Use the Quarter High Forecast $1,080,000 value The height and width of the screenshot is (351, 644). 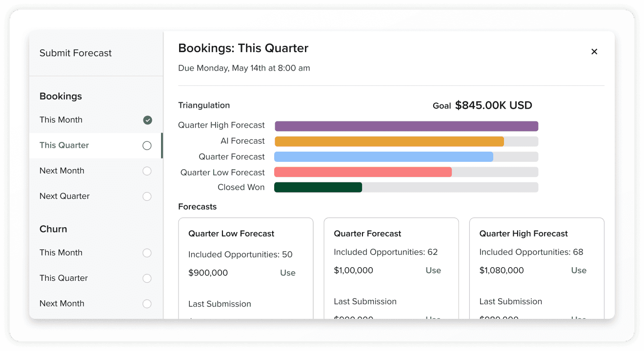[579, 271]
